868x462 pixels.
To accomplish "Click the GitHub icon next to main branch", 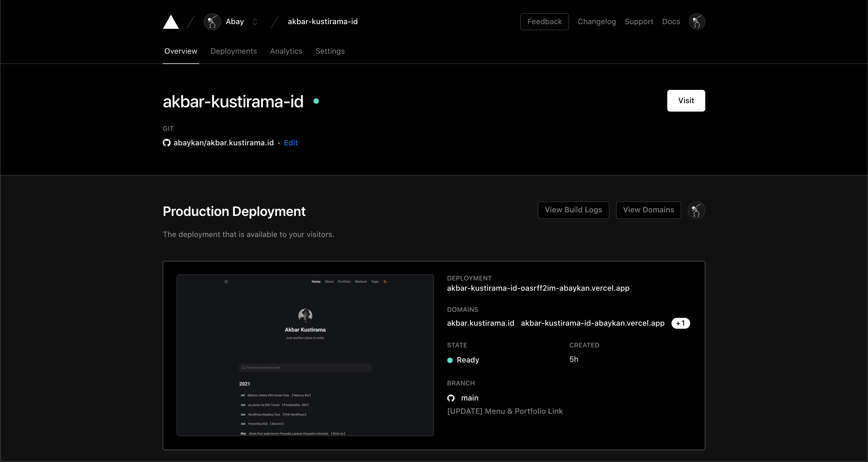I will [x=451, y=398].
